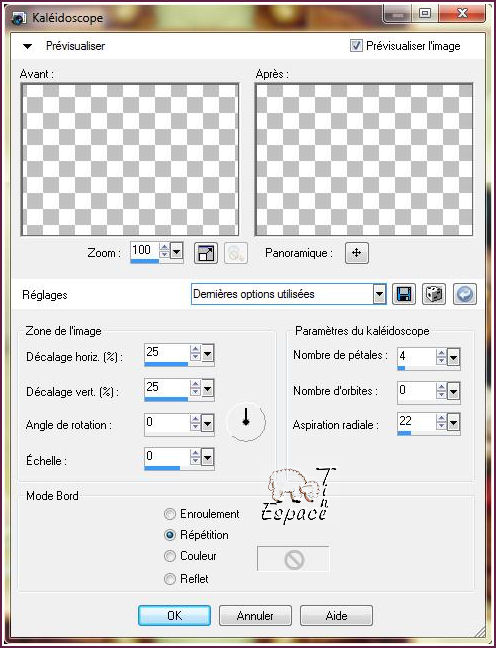Click the randomize parameters dice icon
The height and width of the screenshot is (648, 496).
pyautogui.click(x=434, y=294)
